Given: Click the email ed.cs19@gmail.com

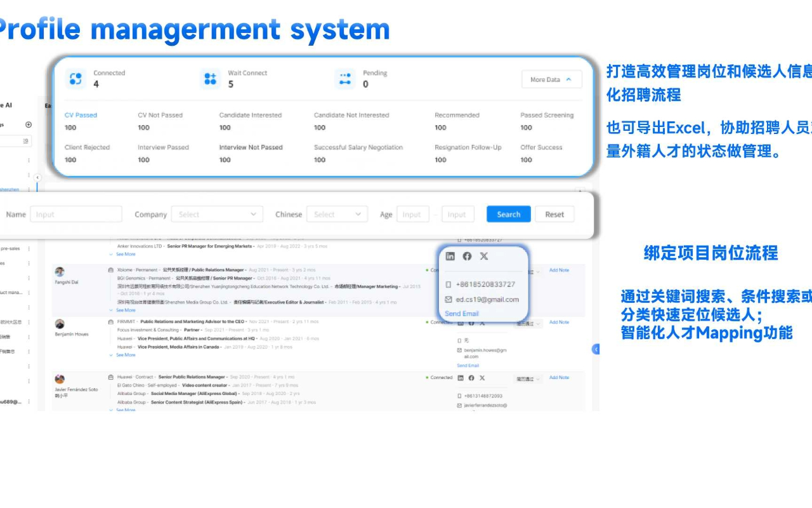Looking at the screenshot, I should coord(487,300).
